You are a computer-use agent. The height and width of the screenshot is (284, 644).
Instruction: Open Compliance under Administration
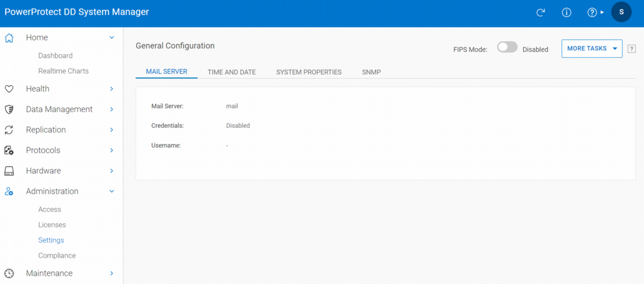pos(57,256)
